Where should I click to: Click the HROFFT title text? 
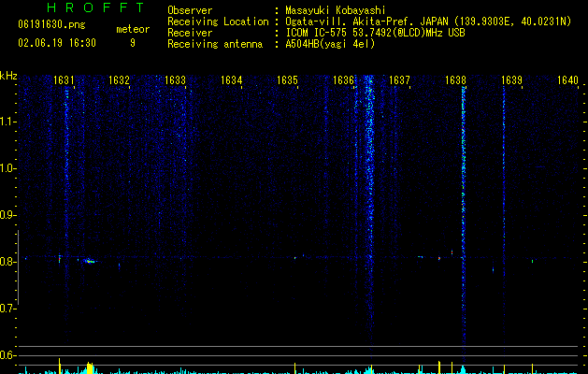point(96,7)
